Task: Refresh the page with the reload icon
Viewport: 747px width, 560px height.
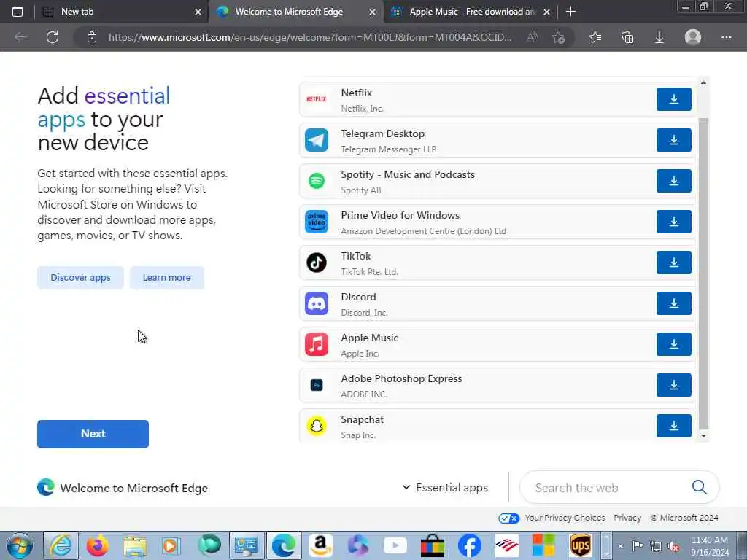Action: [x=53, y=37]
